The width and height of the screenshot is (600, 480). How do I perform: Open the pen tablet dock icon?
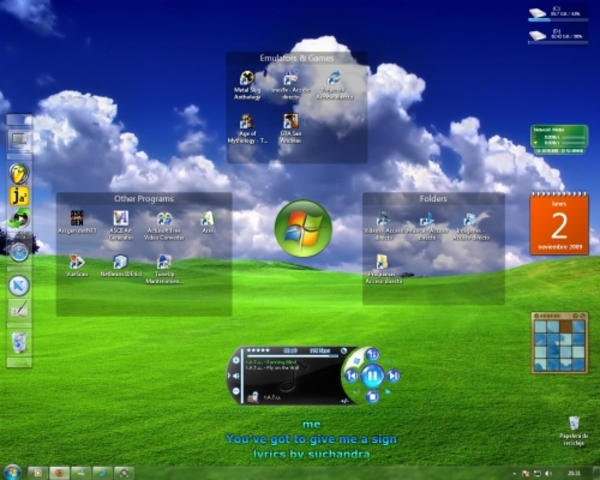pos(19,309)
